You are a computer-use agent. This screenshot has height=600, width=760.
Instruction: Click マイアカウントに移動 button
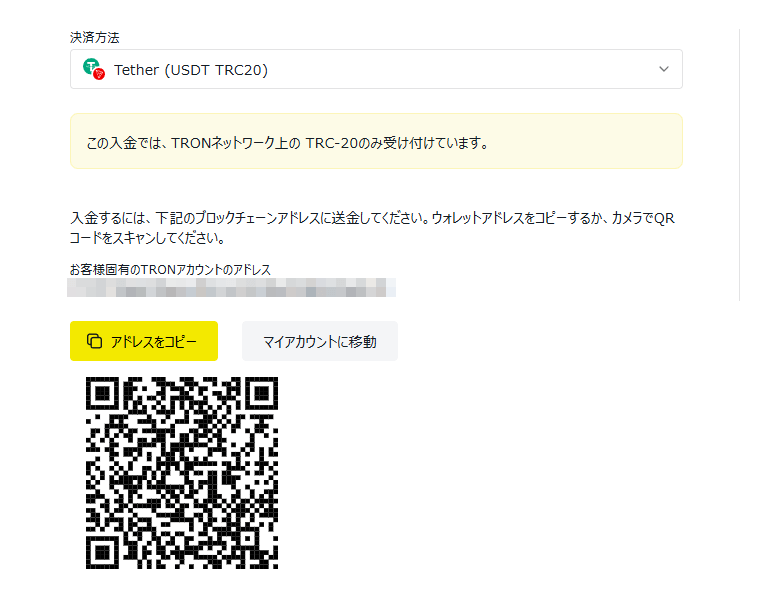pyautogui.click(x=320, y=341)
